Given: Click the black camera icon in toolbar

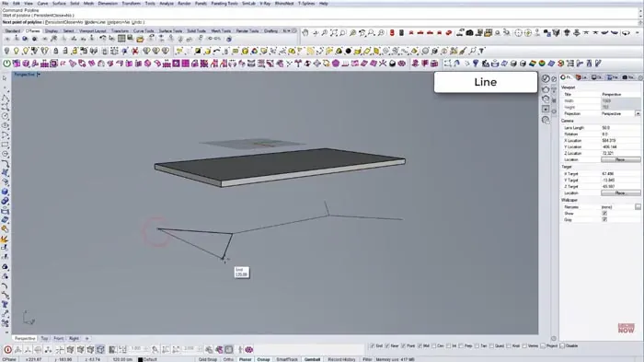Looking at the screenshot, I should point(469,32).
